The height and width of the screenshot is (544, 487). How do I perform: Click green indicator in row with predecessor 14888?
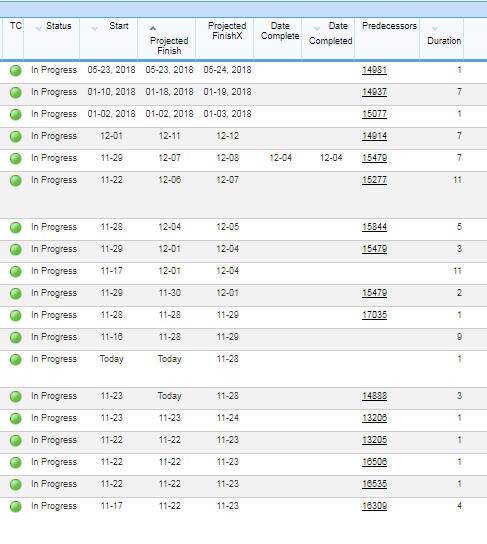tap(16, 397)
